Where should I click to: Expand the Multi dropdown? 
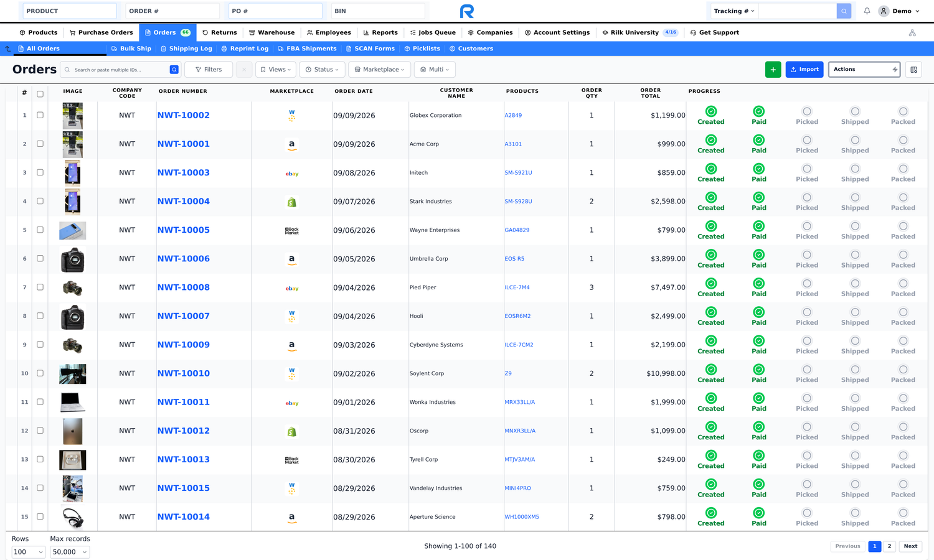tap(435, 70)
